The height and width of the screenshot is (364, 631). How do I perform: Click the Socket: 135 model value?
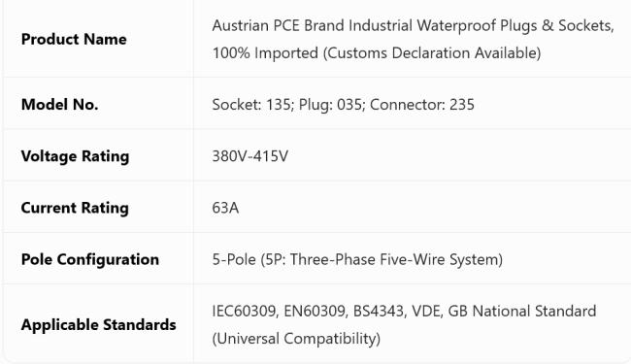251,105
